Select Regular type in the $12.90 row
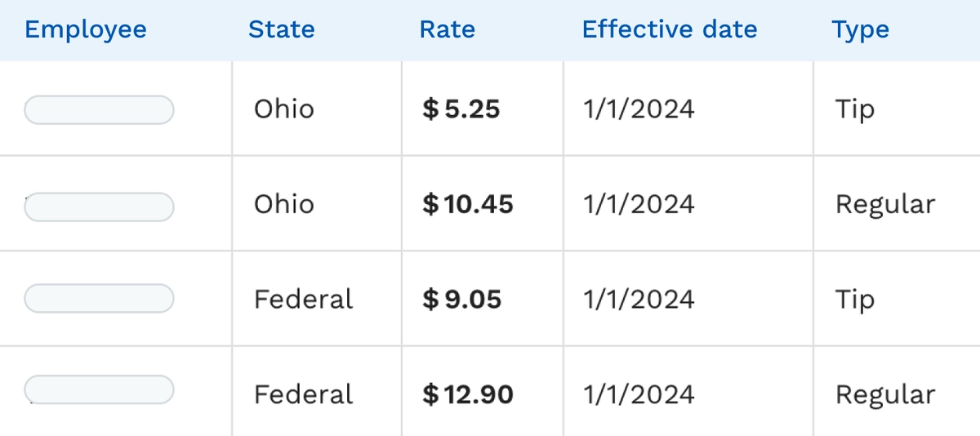Image resolution: width=980 pixels, height=436 pixels. (884, 395)
